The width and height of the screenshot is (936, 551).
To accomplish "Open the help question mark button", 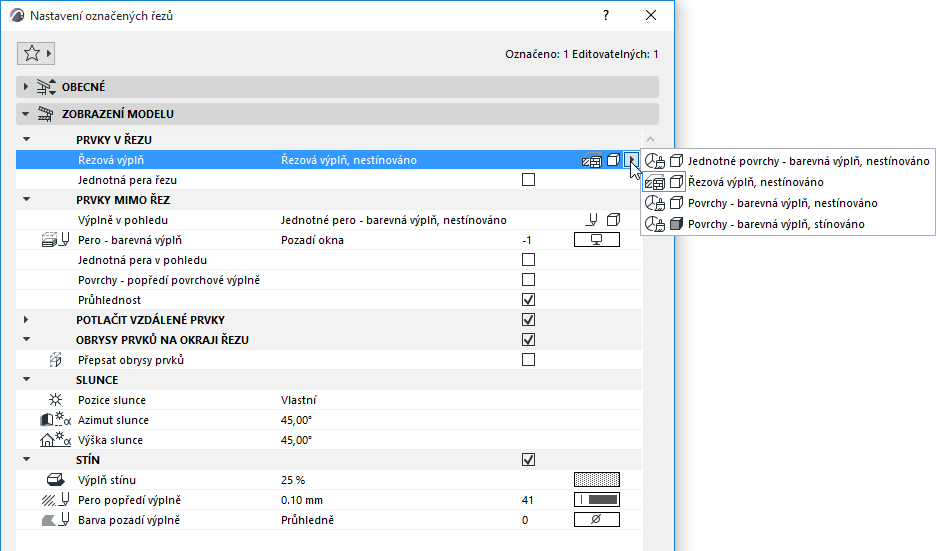I will (606, 16).
